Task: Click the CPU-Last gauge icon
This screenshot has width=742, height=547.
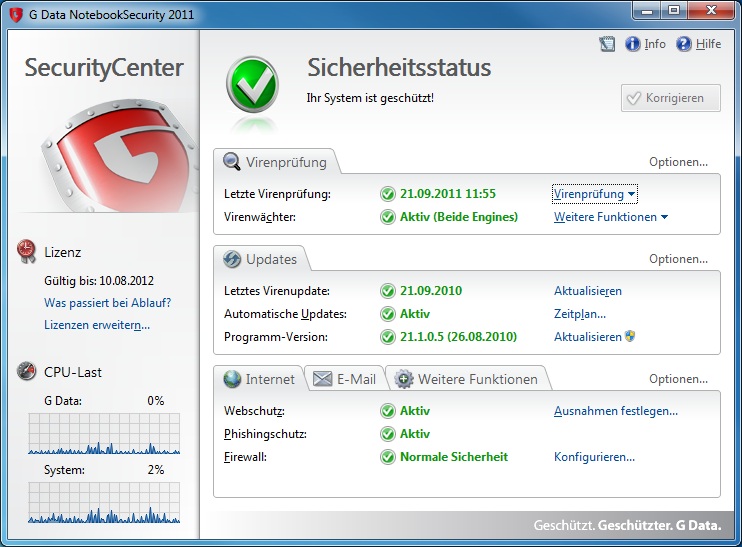Action: point(27,372)
